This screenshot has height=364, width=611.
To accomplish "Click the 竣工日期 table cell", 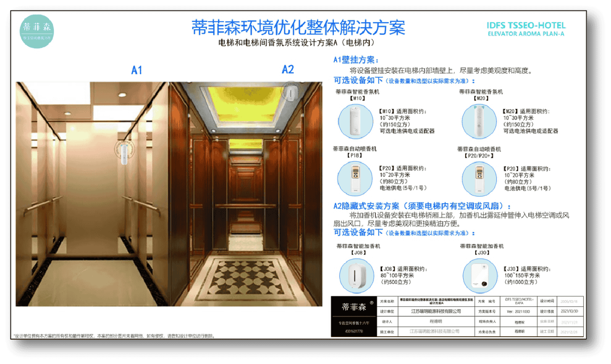I will click(547, 332).
